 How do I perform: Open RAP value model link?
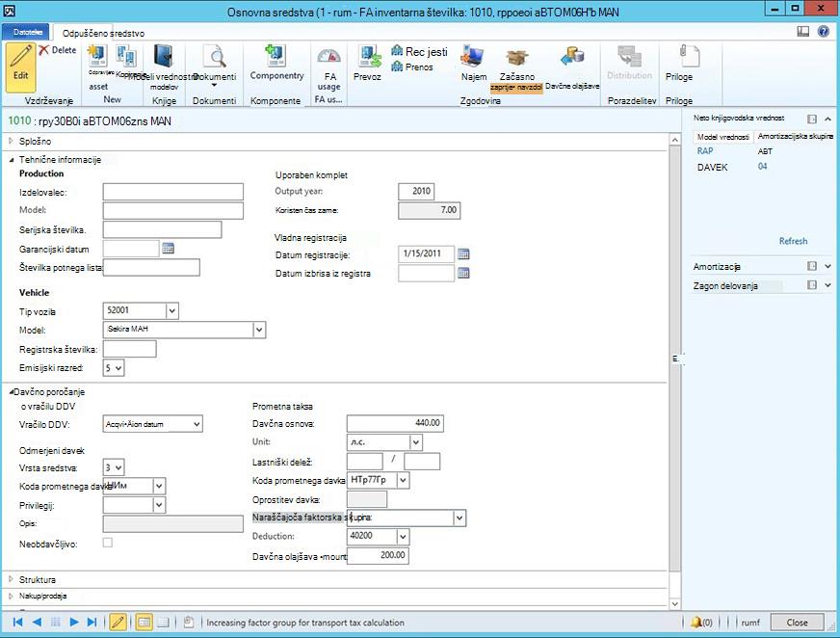(x=705, y=151)
